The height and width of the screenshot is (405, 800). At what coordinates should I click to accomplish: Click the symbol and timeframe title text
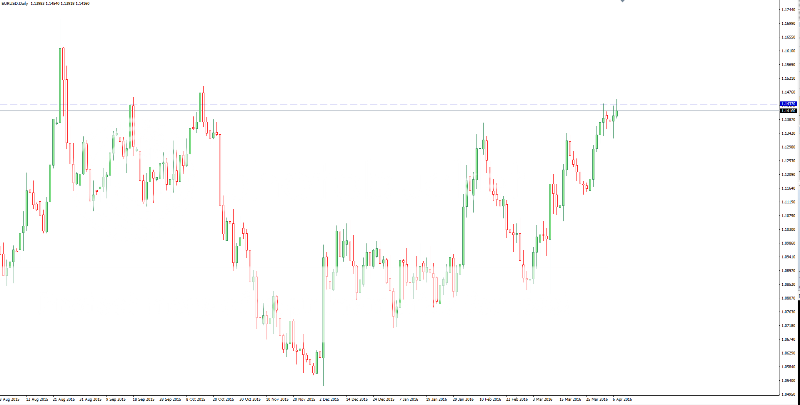point(14,3)
